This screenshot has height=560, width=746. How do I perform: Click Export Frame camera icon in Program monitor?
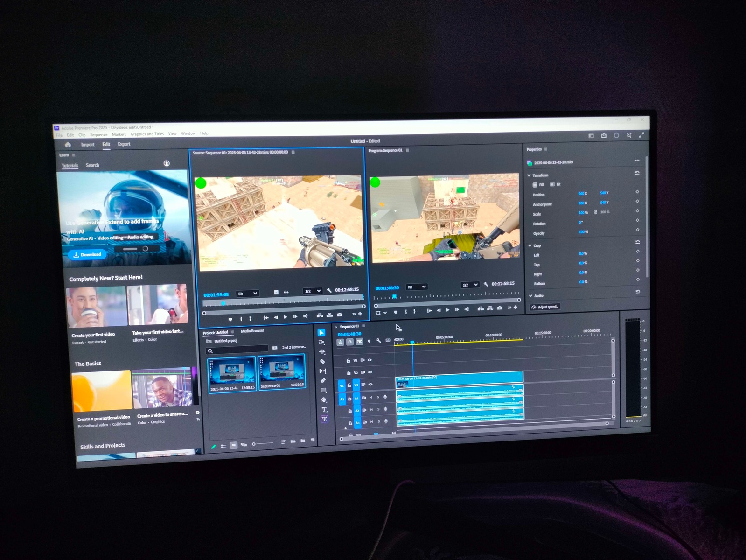coord(500,308)
